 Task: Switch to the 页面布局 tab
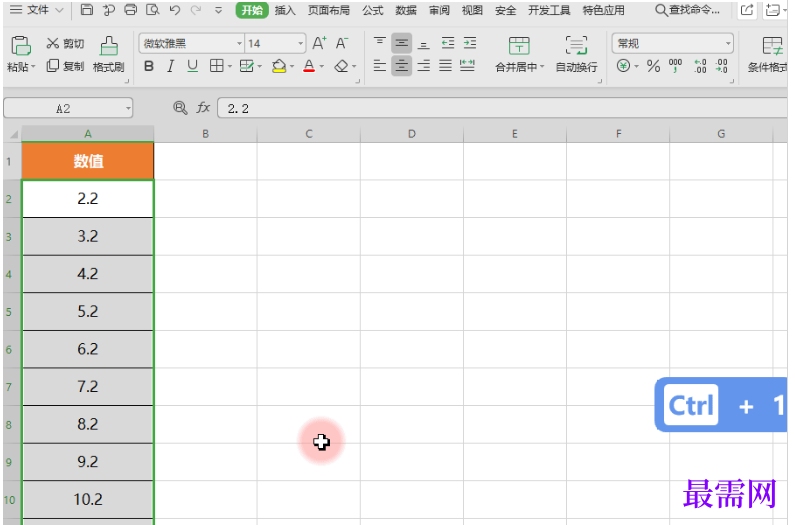pos(329,10)
